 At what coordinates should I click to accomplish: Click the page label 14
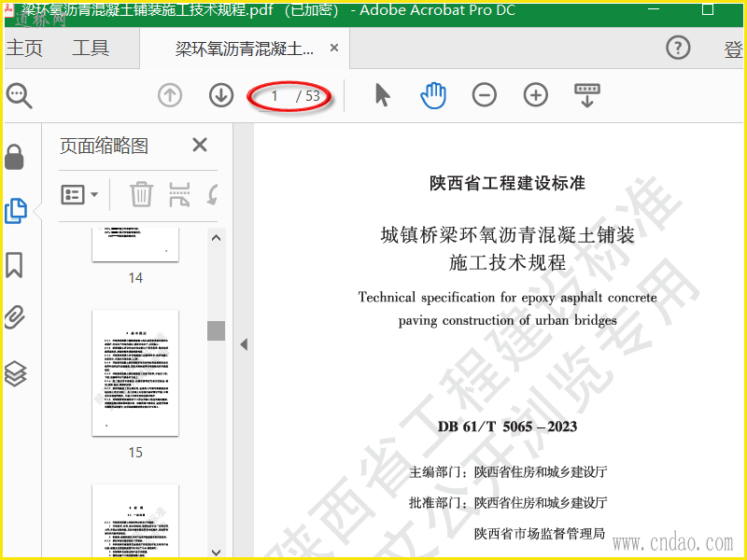point(135,277)
